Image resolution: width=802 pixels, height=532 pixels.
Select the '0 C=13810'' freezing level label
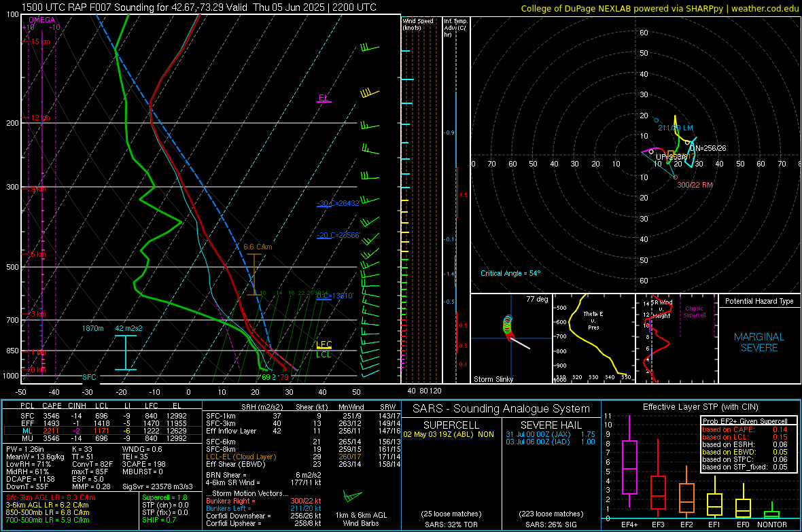click(335, 296)
